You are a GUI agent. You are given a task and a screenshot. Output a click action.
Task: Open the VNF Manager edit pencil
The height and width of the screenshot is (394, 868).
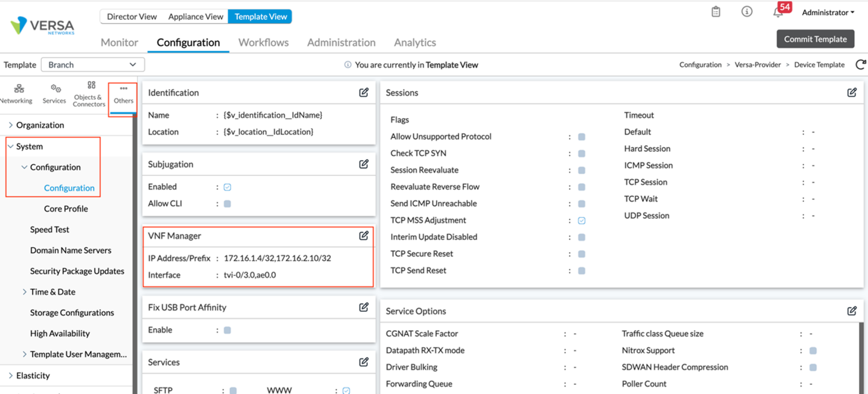(x=364, y=236)
